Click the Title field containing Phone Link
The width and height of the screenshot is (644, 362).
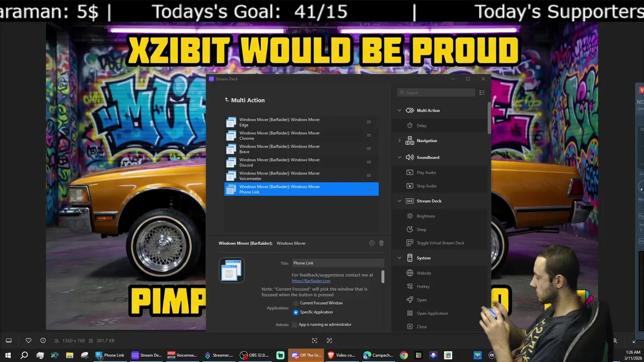tap(338, 263)
